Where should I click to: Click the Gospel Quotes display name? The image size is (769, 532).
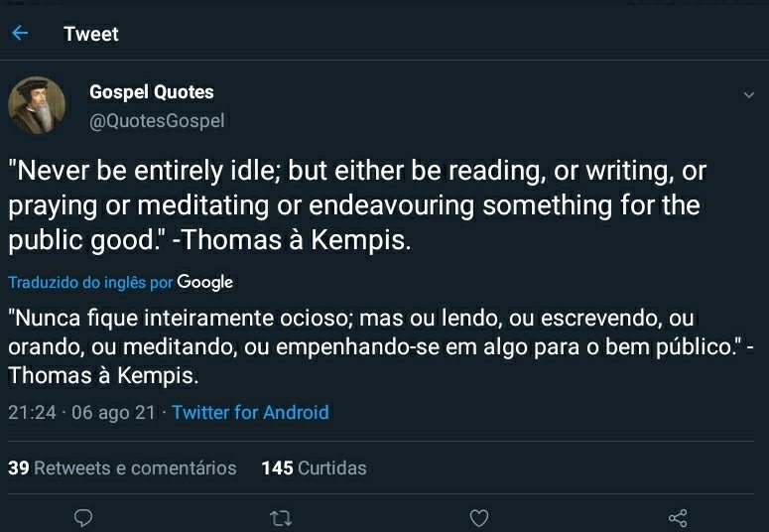(151, 92)
